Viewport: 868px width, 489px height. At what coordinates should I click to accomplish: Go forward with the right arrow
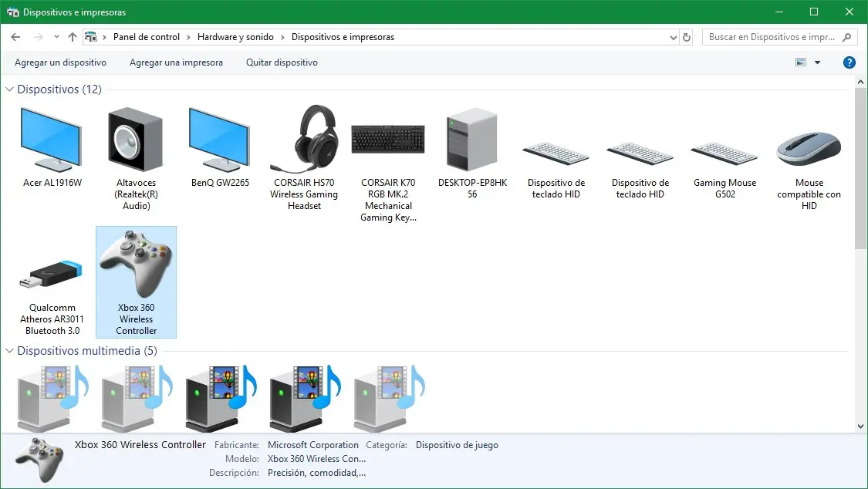tap(39, 37)
